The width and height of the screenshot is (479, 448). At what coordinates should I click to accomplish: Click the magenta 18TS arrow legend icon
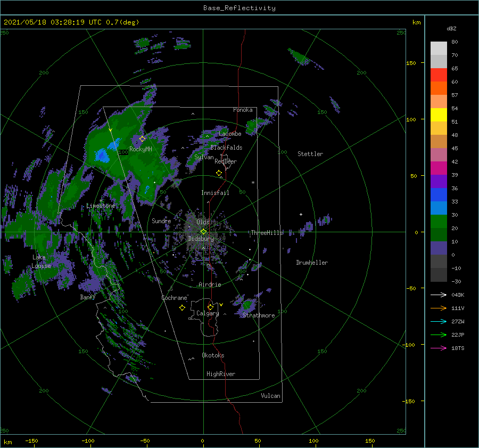tap(439, 348)
